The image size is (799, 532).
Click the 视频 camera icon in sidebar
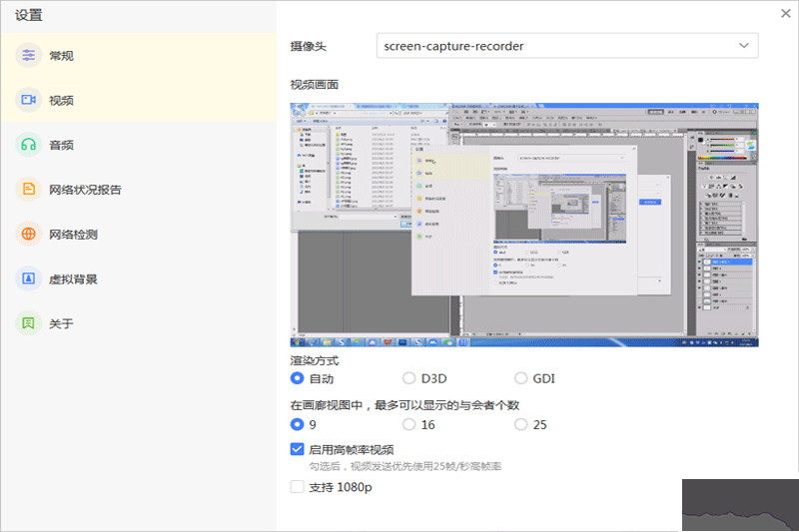[29, 100]
